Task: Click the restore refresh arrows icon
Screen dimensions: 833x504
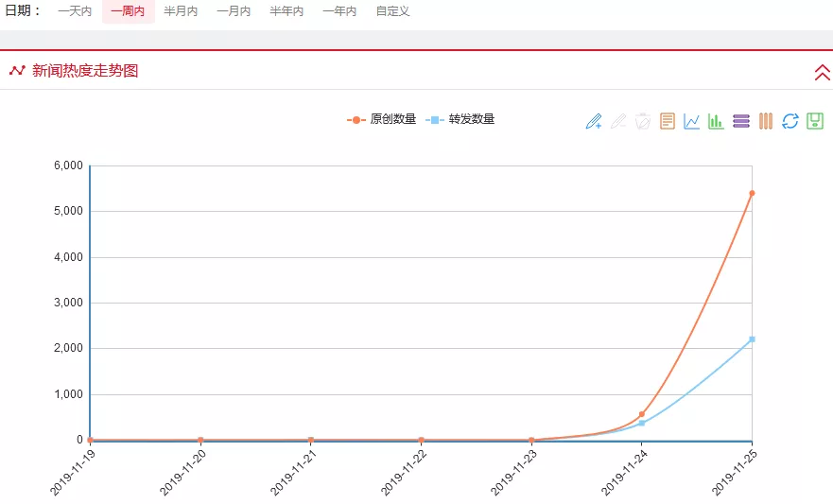Action: pos(790,121)
